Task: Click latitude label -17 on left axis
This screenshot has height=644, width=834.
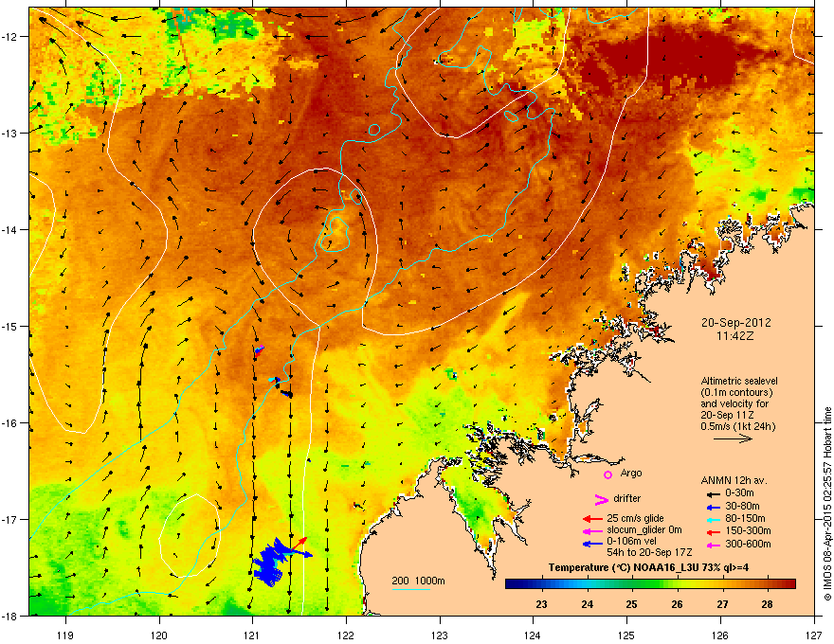Action: pos(10,519)
